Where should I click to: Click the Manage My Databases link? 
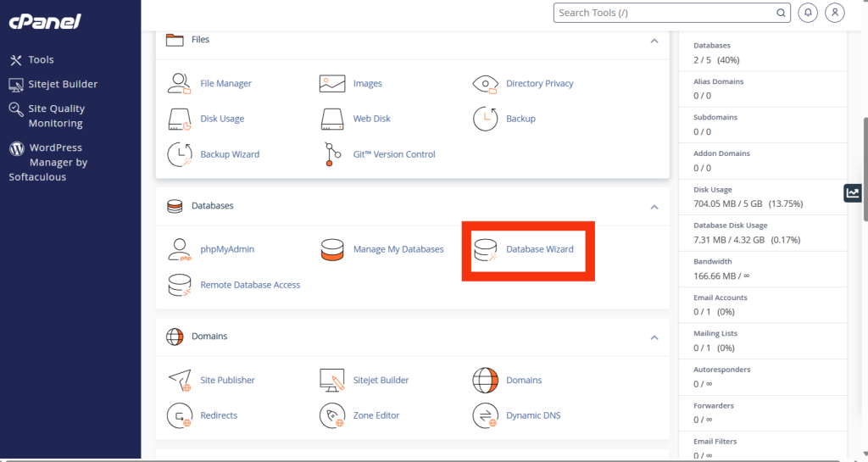coord(398,249)
